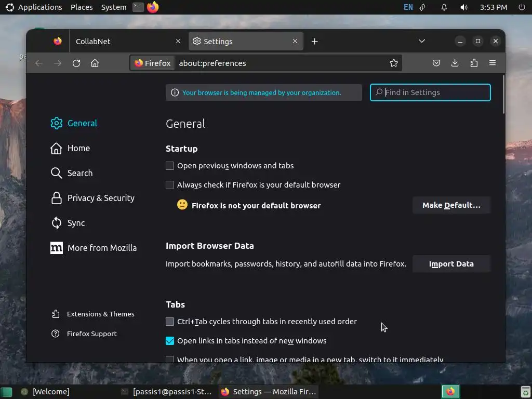
Task: Switch to the CollabNet tab
Action: coord(128,41)
